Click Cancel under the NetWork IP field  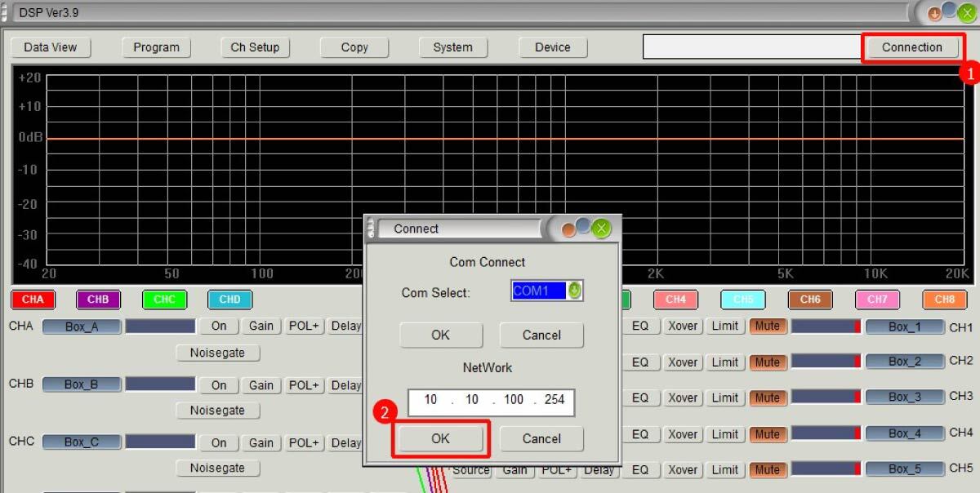(x=541, y=438)
